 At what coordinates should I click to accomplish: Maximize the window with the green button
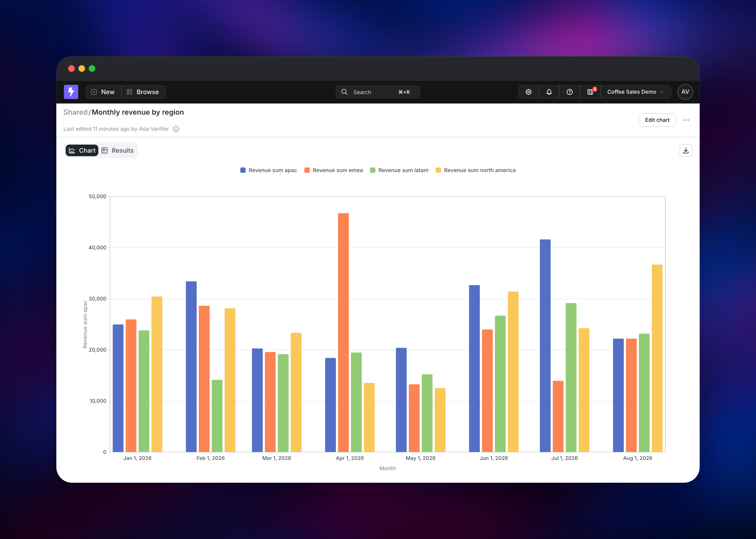coord(92,68)
